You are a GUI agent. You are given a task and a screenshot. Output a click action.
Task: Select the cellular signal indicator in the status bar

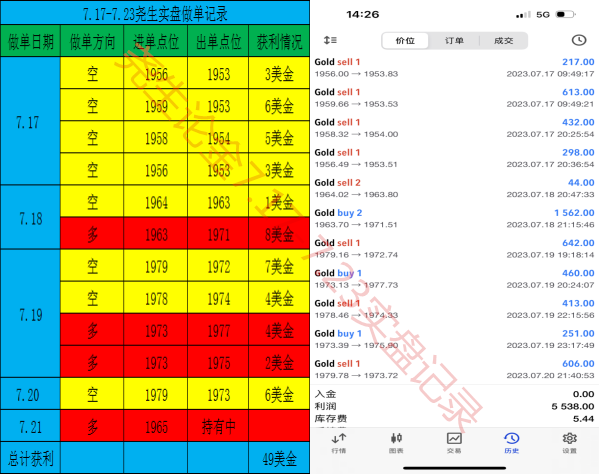[523, 15]
